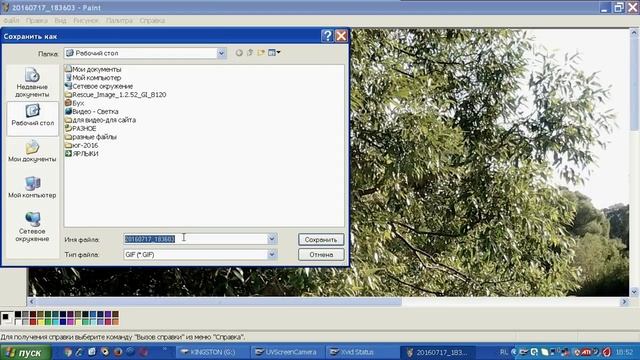
Task: Expand the Папка folder dropdown
Action: [221, 53]
